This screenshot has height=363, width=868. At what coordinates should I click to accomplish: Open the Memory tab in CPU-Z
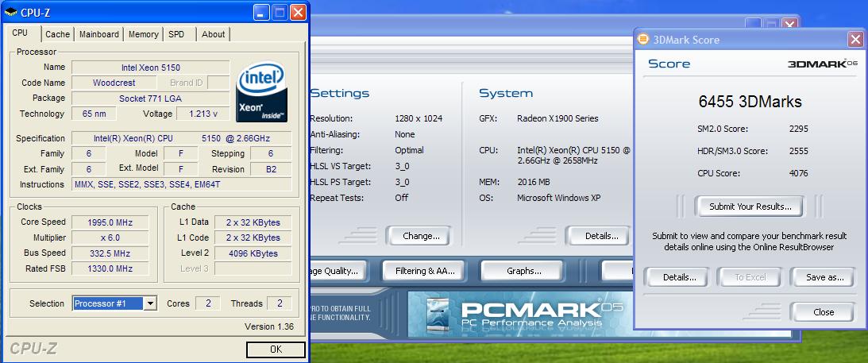144,34
